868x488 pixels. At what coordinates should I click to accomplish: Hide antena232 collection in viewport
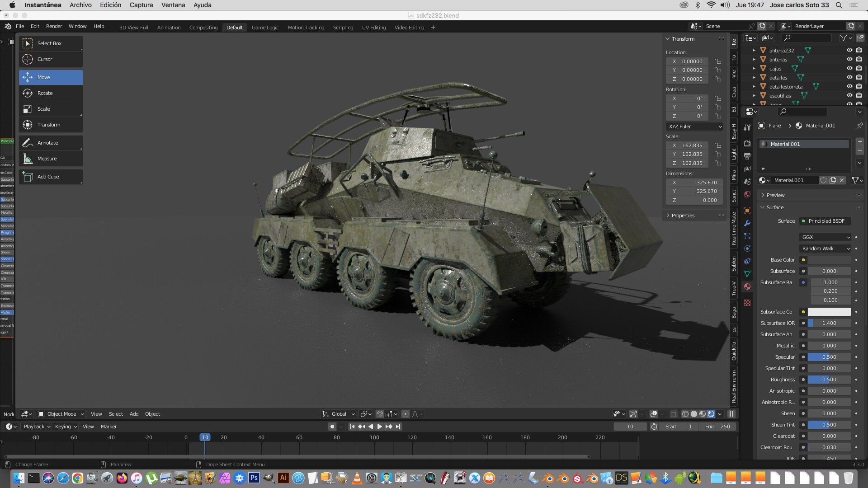[x=849, y=51]
